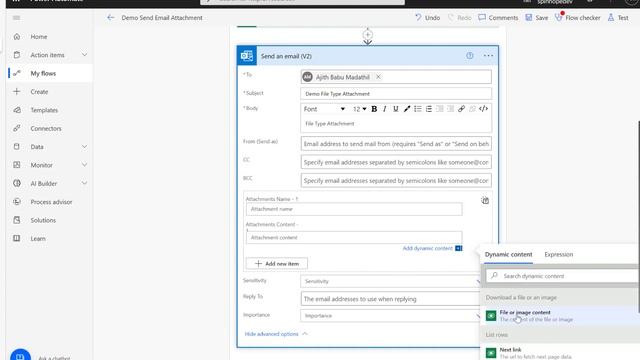This screenshot has width=640, height=360.
Task: Choose Next link dynamic content
Action: [560, 353]
